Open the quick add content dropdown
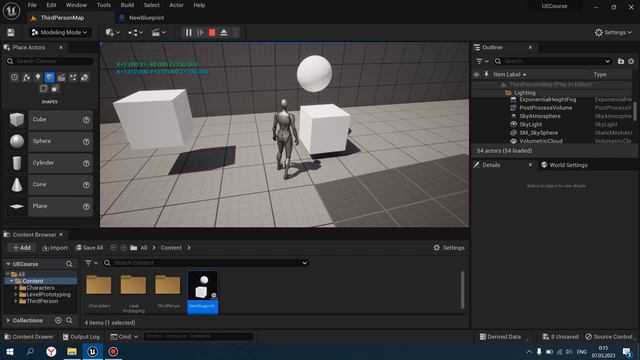The image size is (640, 360). coord(112,32)
